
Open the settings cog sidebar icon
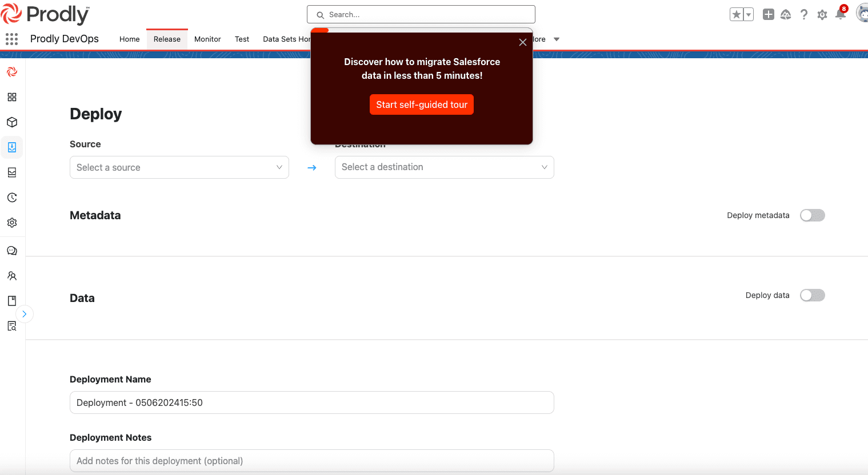point(12,223)
